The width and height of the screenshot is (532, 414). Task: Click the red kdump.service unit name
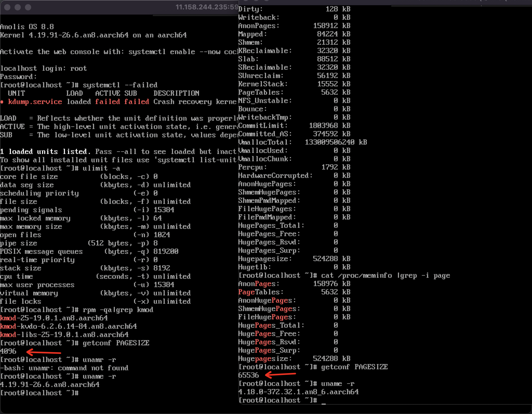pos(35,102)
